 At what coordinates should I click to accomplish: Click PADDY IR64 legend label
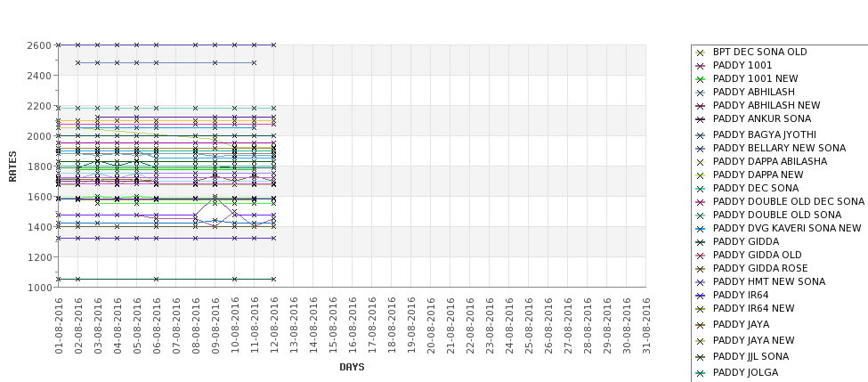point(741,295)
